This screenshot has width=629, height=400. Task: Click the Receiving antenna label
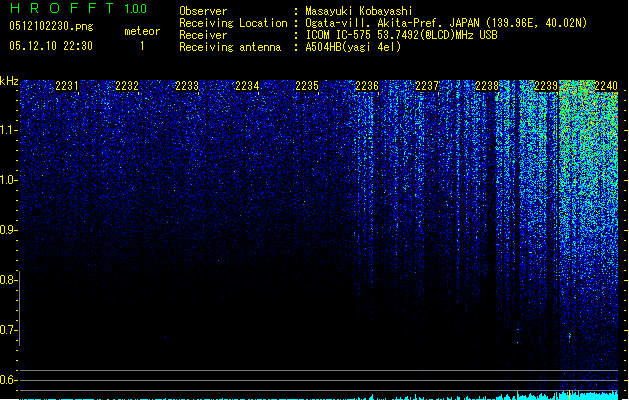[x=230, y=47]
